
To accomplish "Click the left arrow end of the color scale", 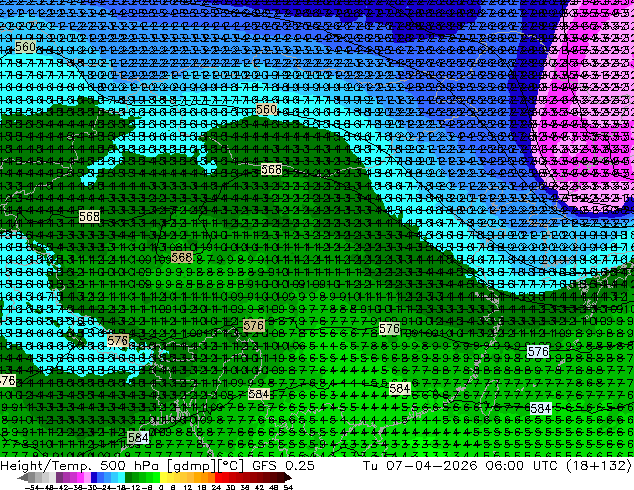I will coord(22,478).
